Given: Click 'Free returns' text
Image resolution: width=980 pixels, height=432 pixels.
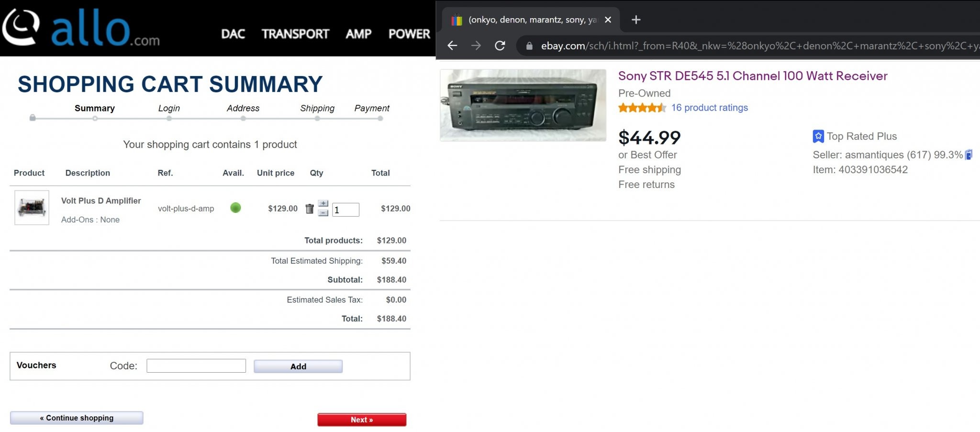Looking at the screenshot, I should [646, 185].
